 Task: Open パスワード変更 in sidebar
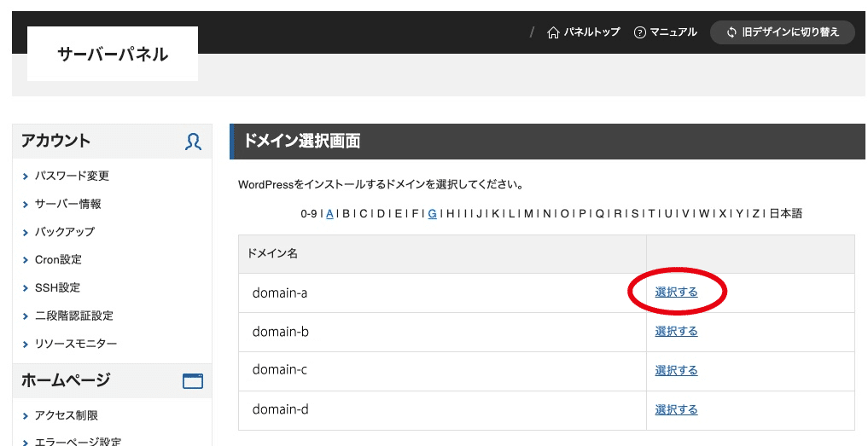pyautogui.click(x=72, y=176)
